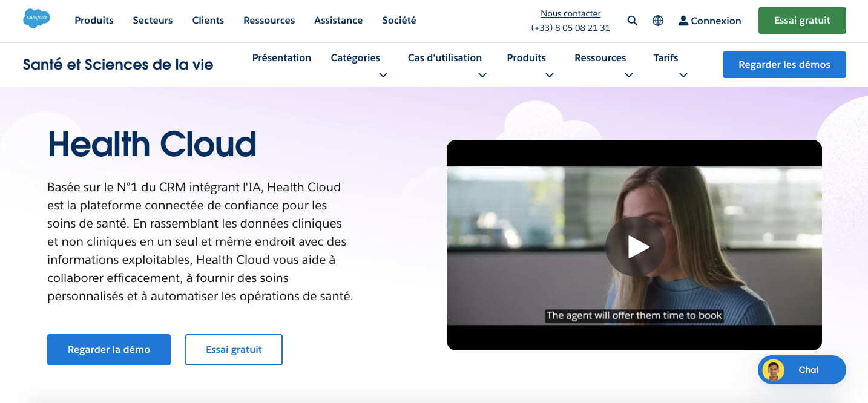Click the outlined Essai gratuit button
Screen dimensions: 868x403
[x=234, y=350]
